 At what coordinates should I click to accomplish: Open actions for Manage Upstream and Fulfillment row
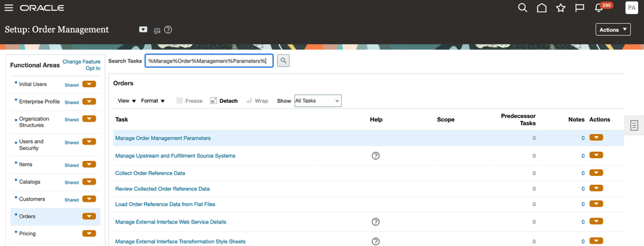click(596, 155)
